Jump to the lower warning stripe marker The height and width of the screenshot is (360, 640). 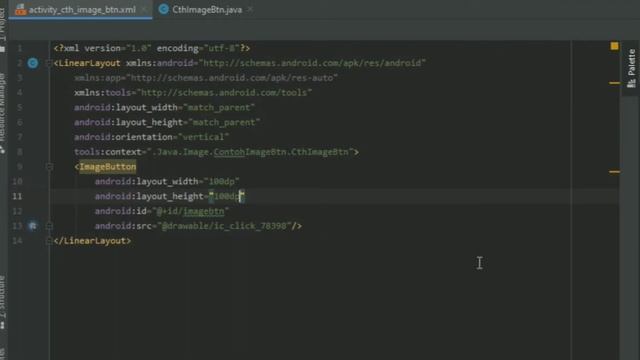pos(614,172)
